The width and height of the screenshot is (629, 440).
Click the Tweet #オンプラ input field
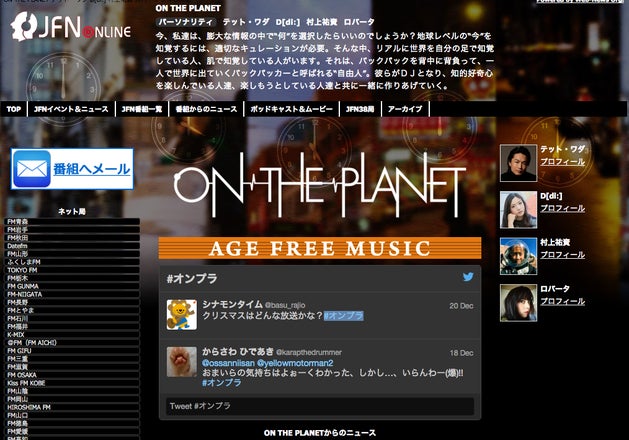pyautogui.click(x=319, y=406)
